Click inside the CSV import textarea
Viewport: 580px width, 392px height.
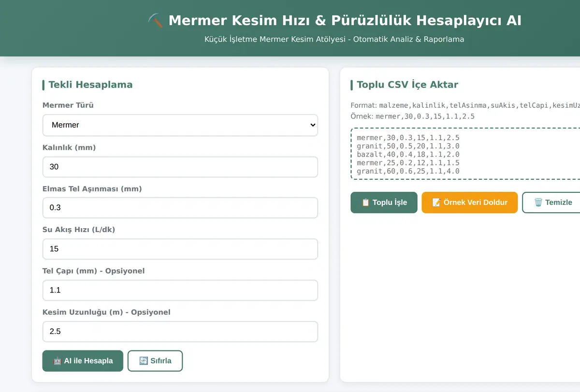point(465,154)
